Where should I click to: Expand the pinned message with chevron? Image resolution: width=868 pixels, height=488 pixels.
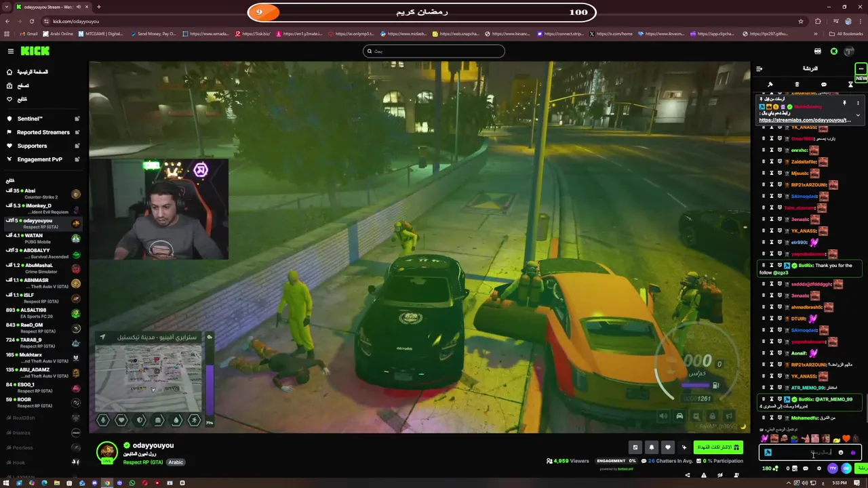click(x=858, y=115)
